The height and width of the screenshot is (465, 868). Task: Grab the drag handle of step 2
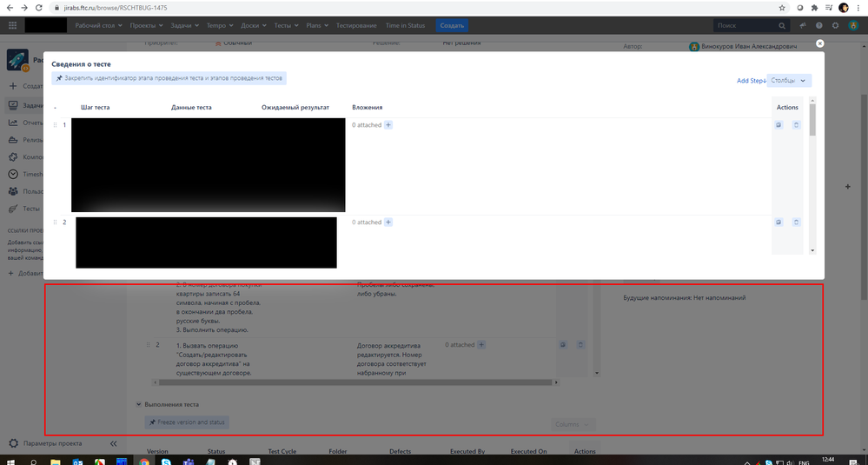pos(55,223)
